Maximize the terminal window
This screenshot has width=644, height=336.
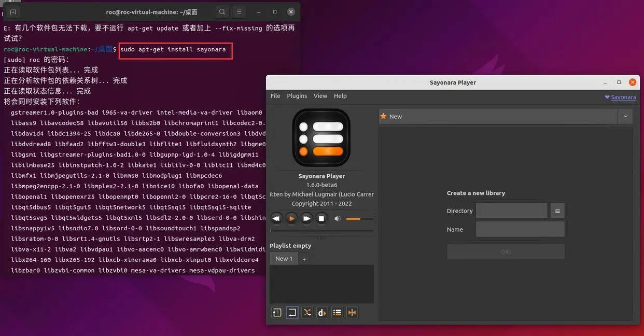275,11
